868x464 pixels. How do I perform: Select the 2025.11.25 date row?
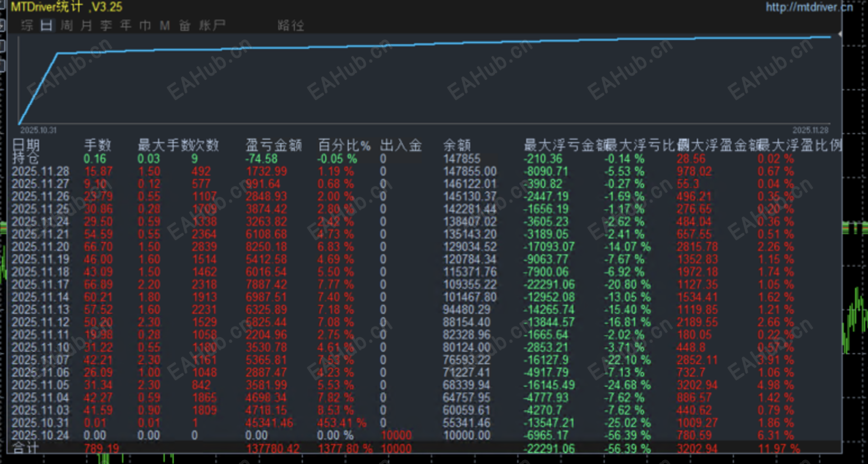click(x=40, y=209)
